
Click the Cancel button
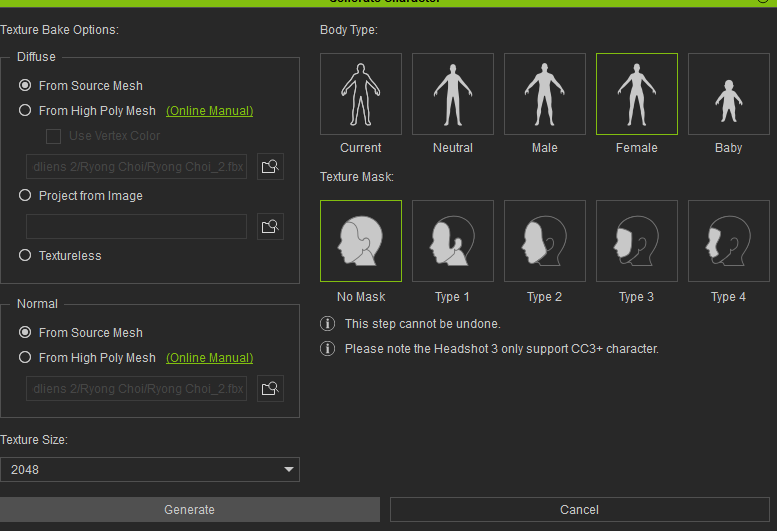(x=579, y=510)
